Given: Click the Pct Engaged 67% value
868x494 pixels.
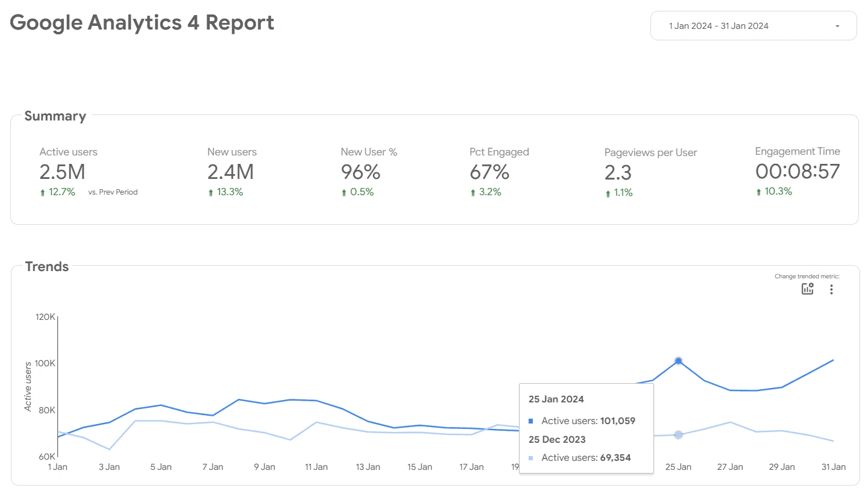Looking at the screenshot, I should pyautogui.click(x=489, y=172).
